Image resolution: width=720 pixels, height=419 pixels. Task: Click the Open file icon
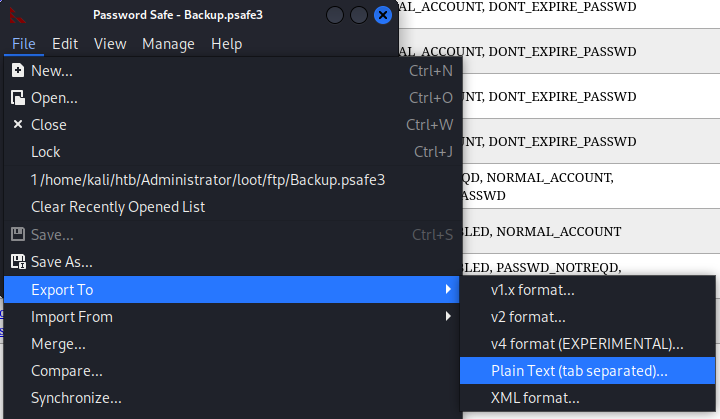pyautogui.click(x=17, y=98)
